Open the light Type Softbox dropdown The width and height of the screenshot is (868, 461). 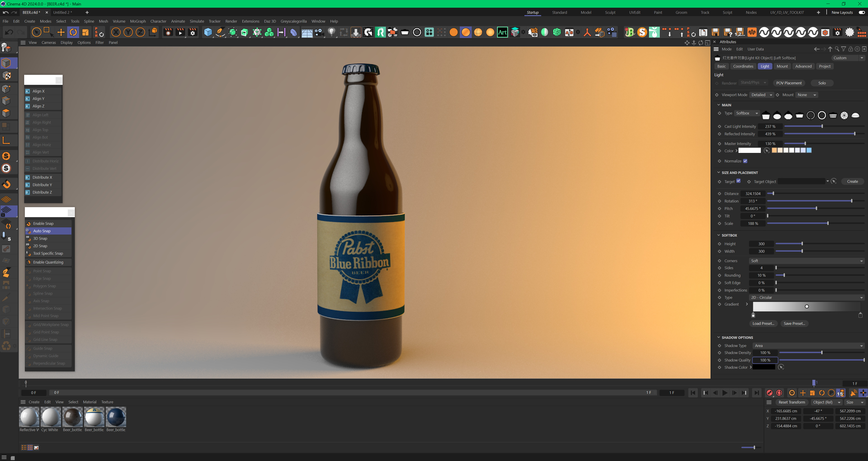click(747, 113)
